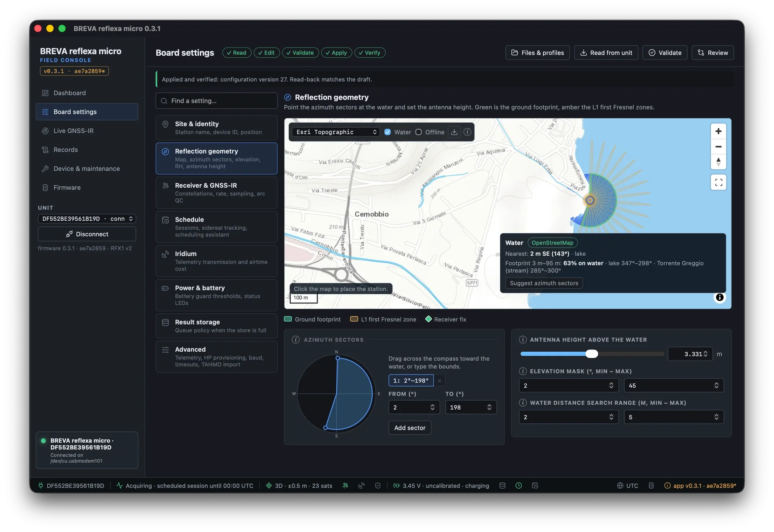Zoom out on the map

click(718, 147)
